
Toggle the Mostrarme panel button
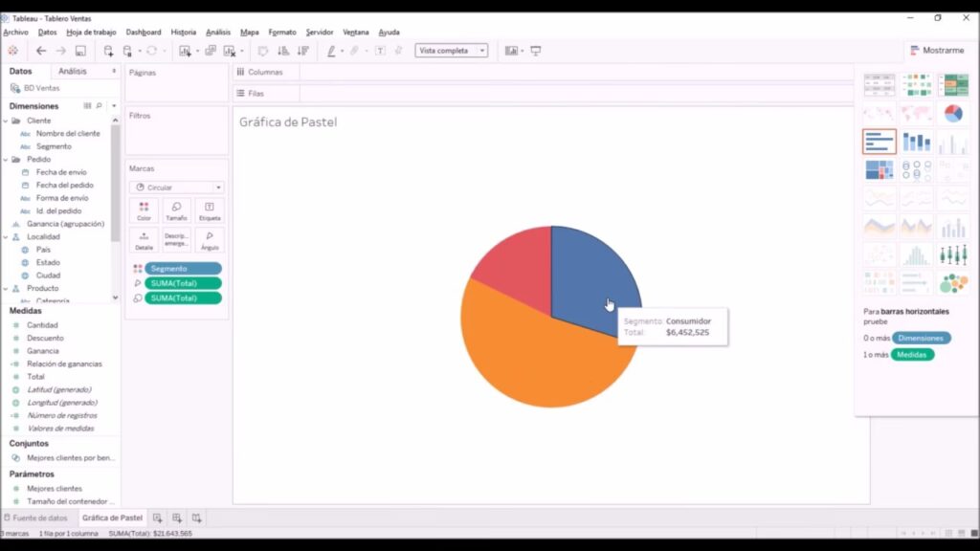pyautogui.click(x=938, y=51)
